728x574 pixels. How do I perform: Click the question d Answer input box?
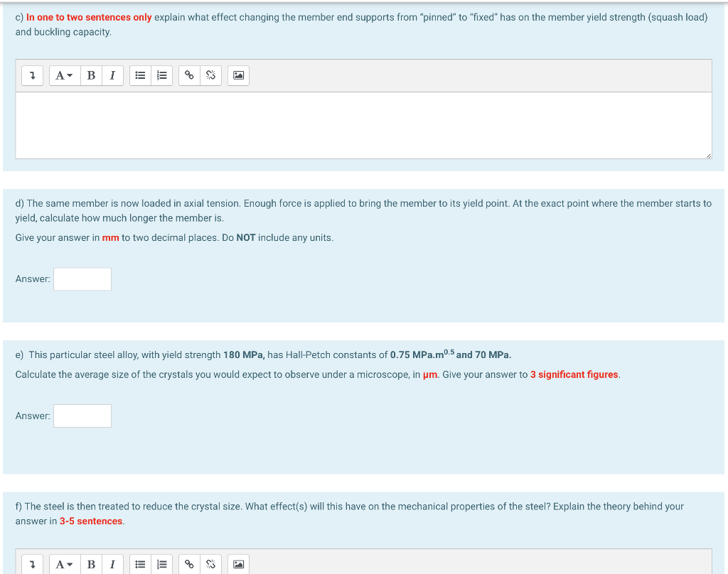pos(82,279)
